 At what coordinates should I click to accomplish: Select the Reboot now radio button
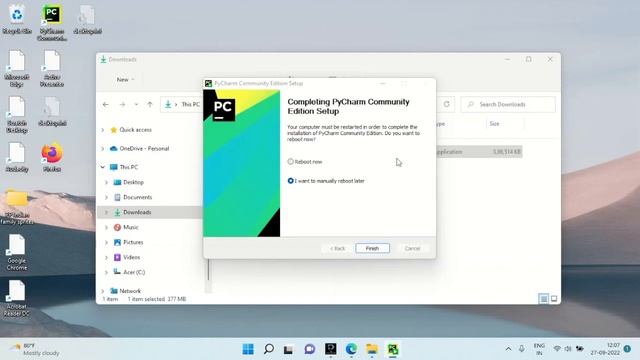pyautogui.click(x=291, y=162)
